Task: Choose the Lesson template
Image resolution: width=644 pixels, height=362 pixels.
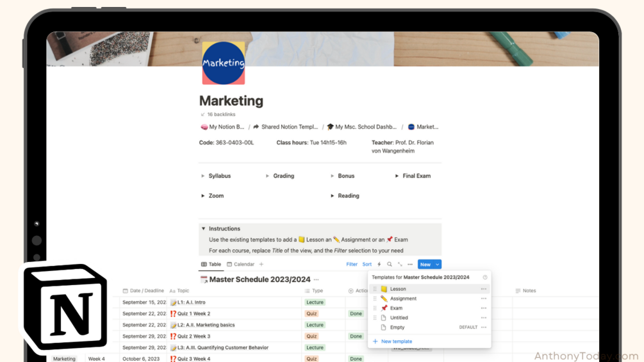Action: click(429, 289)
